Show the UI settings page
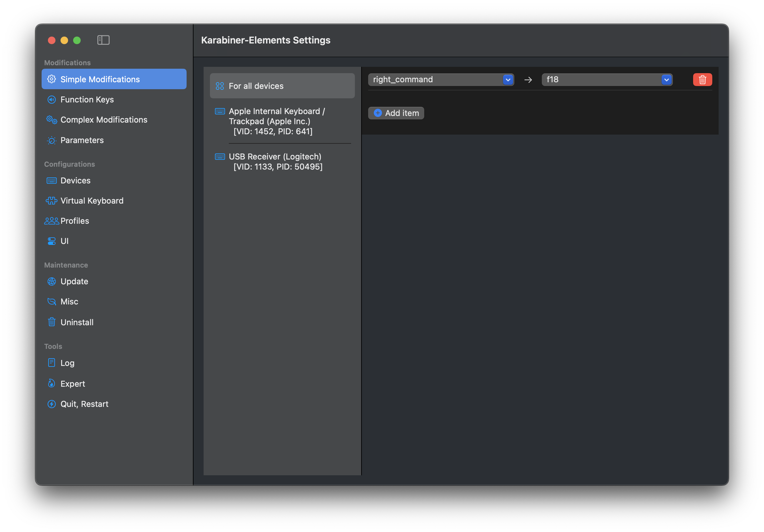The width and height of the screenshot is (764, 532). (x=114, y=241)
